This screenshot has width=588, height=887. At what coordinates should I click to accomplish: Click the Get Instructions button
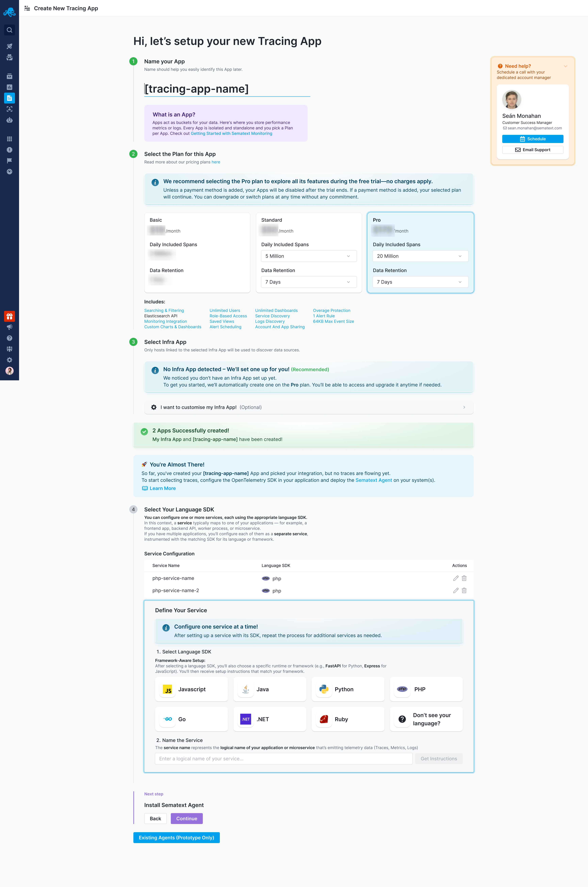(x=439, y=759)
